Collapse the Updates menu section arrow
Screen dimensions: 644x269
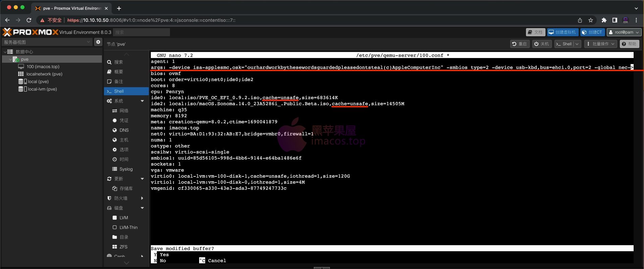point(142,179)
